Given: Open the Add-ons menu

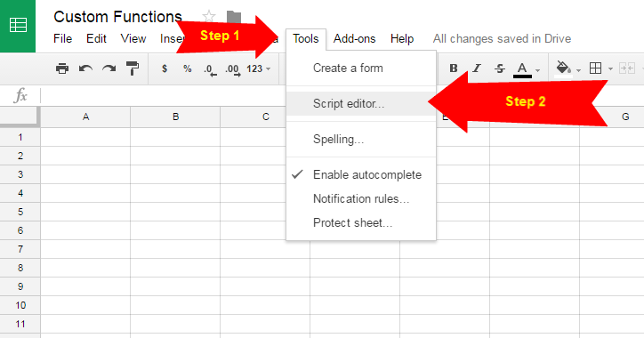Looking at the screenshot, I should click(354, 39).
